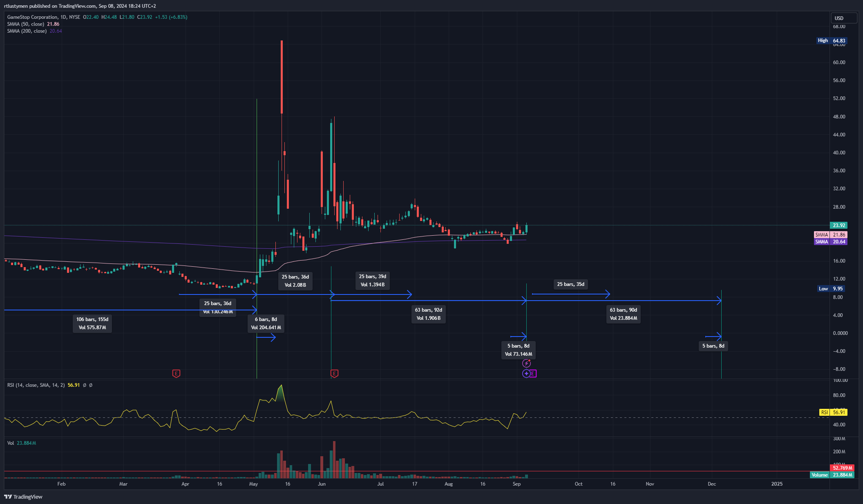Image resolution: width=863 pixels, height=504 pixels.
Task: Select the Vol 23.884M legend in the volume pane
Action: point(22,443)
